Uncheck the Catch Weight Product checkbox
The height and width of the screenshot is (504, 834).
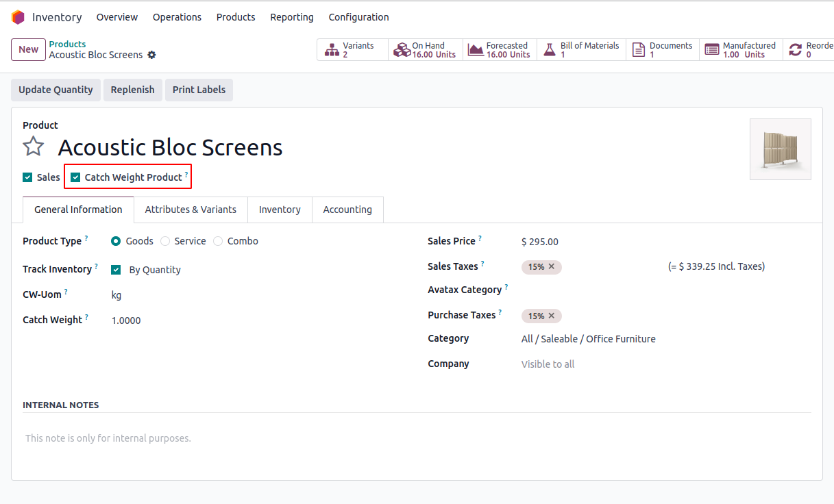tap(75, 177)
